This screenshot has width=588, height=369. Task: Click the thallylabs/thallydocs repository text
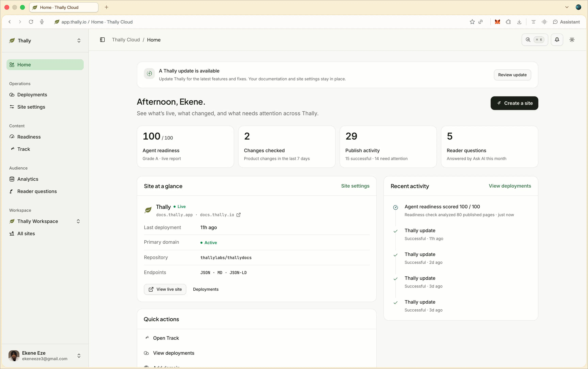pos(226,258)
